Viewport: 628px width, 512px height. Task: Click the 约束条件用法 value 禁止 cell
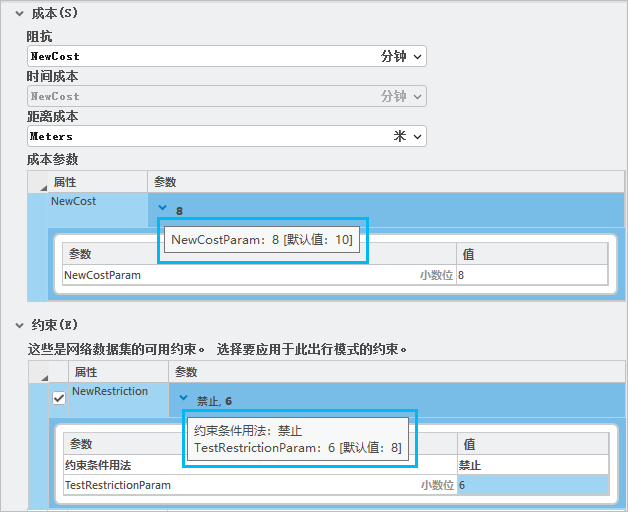[x=531, y=465]
